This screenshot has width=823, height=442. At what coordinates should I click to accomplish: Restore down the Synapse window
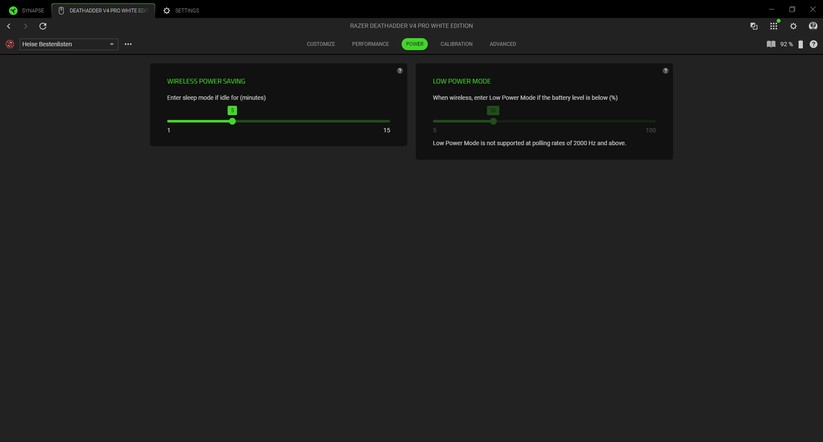pyautogui.click(x=792, y=9)
